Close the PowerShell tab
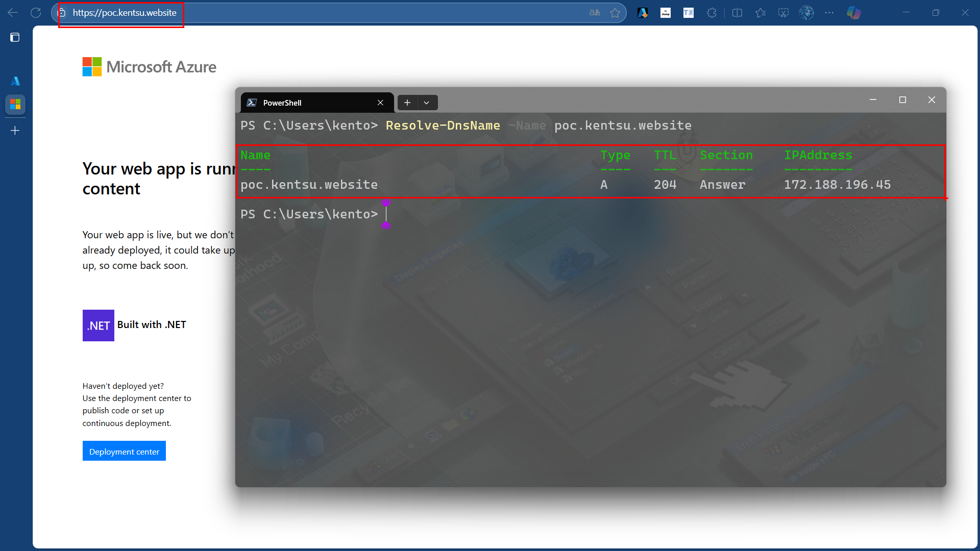Image resolution: width=980 pixels, height=551 pixels. click(x=380, y=103)
